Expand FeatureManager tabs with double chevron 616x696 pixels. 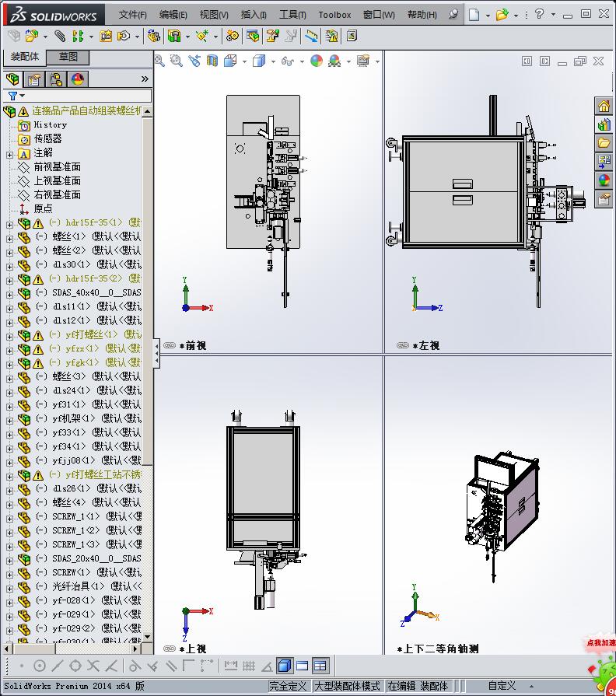tap(145, 79)
